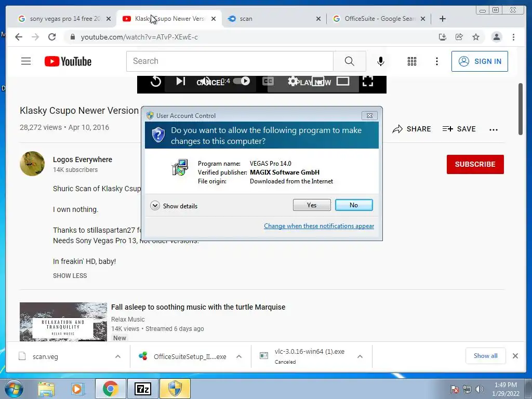
Task: Click the install app icon in address bar
Action: point(443,37)
